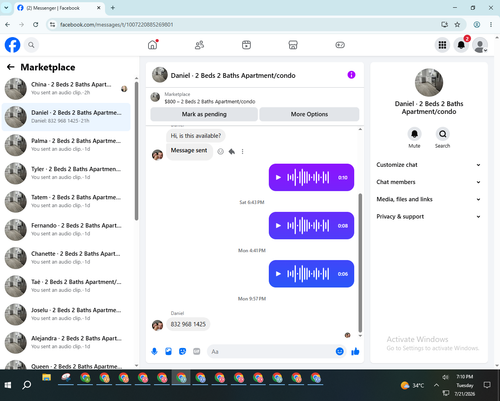Open Windows taskbar search
Image resolution: width=500 pixels, height=401 pixels.
(27, 385)
